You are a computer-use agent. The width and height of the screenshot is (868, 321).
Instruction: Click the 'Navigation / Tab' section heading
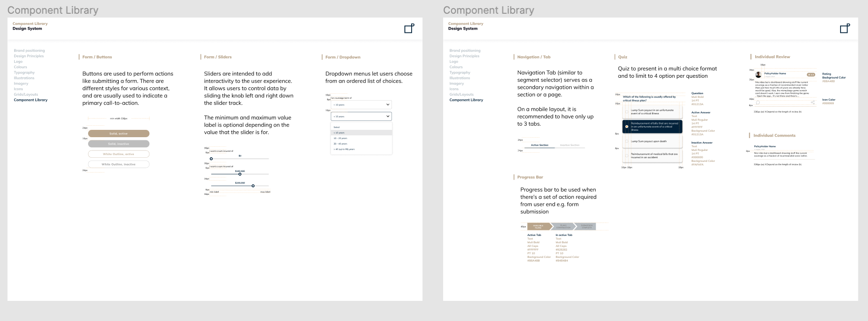pos(534,57)
